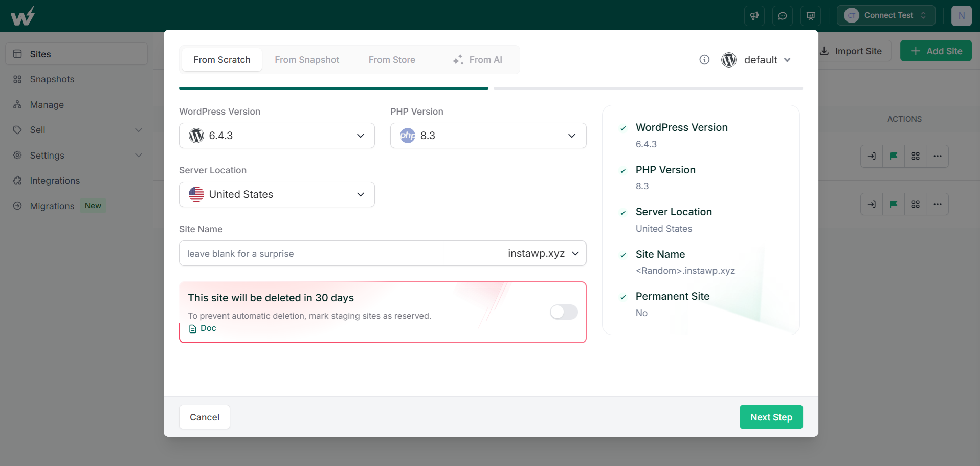Image resolution: width=980 pixels, height=466 pixels.
Task: Switch to the From AI tab
Action: (477, 60)
